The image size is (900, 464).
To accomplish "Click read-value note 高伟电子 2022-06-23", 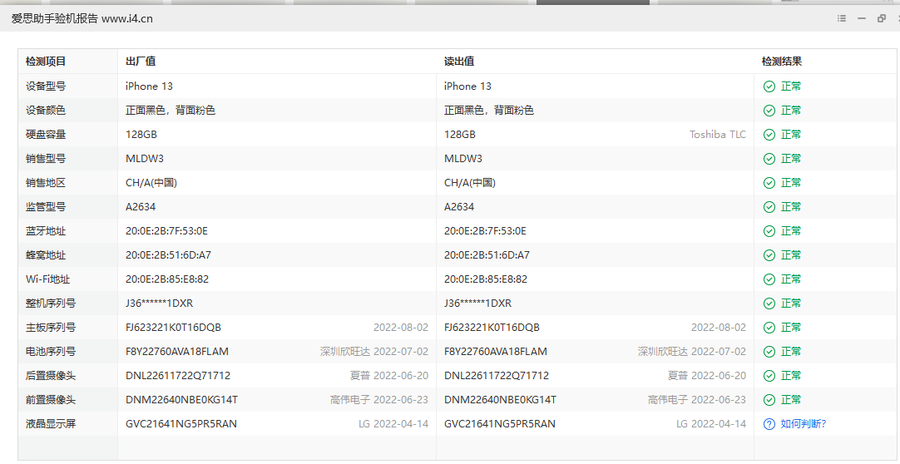I will 697,400.
